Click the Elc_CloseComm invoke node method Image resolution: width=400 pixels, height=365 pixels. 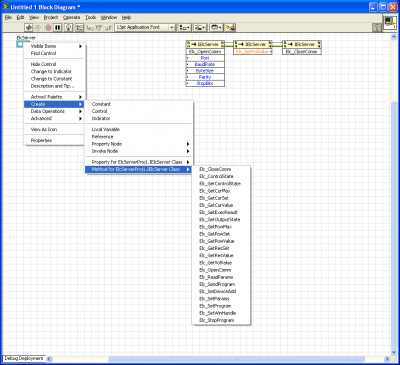[x=302, y=52]
